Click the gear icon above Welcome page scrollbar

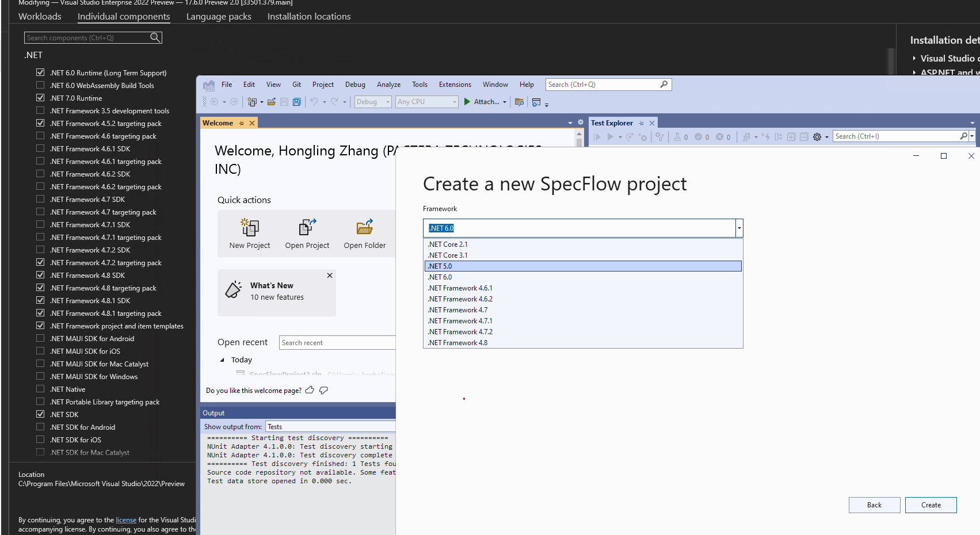[x=581, y=123]
